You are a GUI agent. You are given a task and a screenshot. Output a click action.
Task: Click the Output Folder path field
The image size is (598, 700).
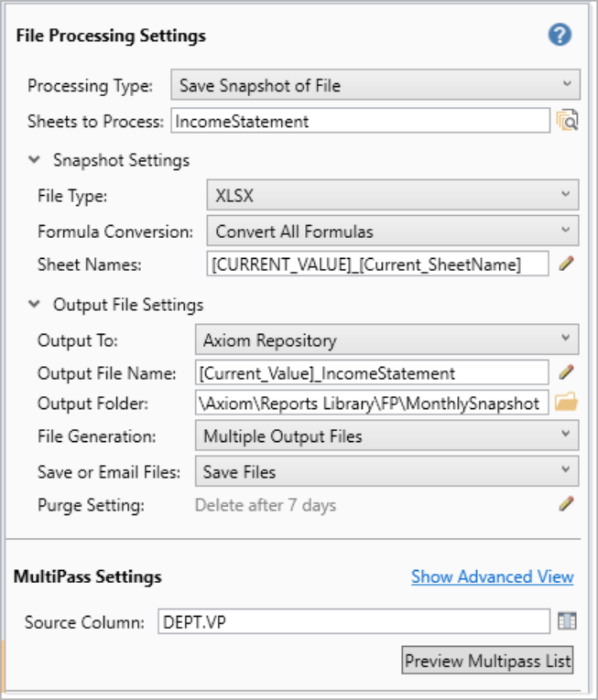coord(371,403)
